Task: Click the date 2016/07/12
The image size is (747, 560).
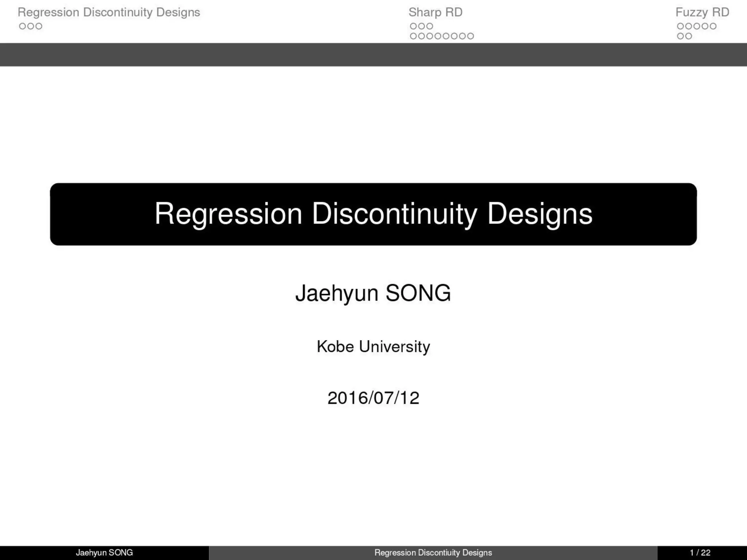Action: point(373,398)
